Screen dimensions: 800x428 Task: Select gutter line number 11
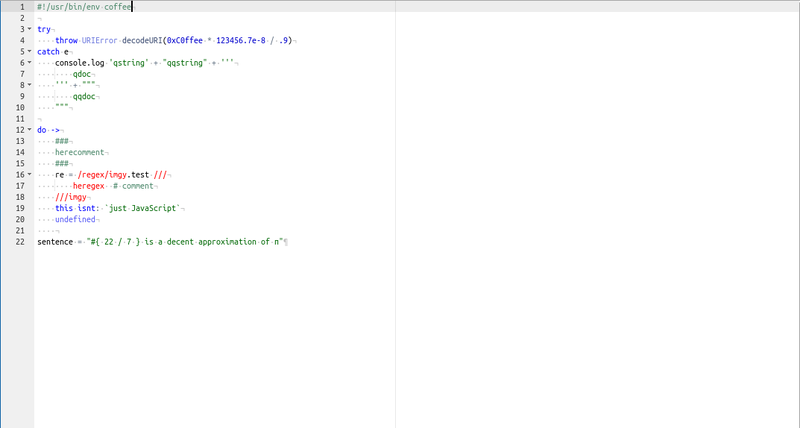[20, 119]
